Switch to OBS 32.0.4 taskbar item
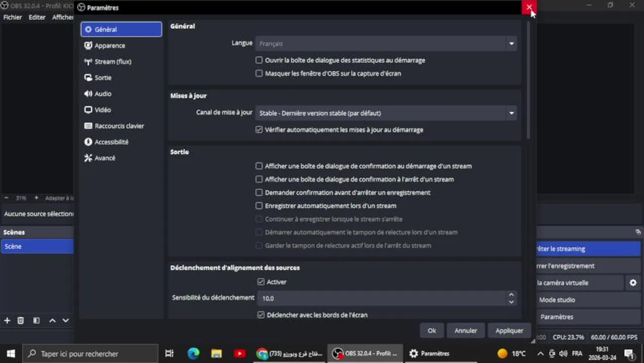Screen dimensions: 644x363 click(x=366, y=354)
